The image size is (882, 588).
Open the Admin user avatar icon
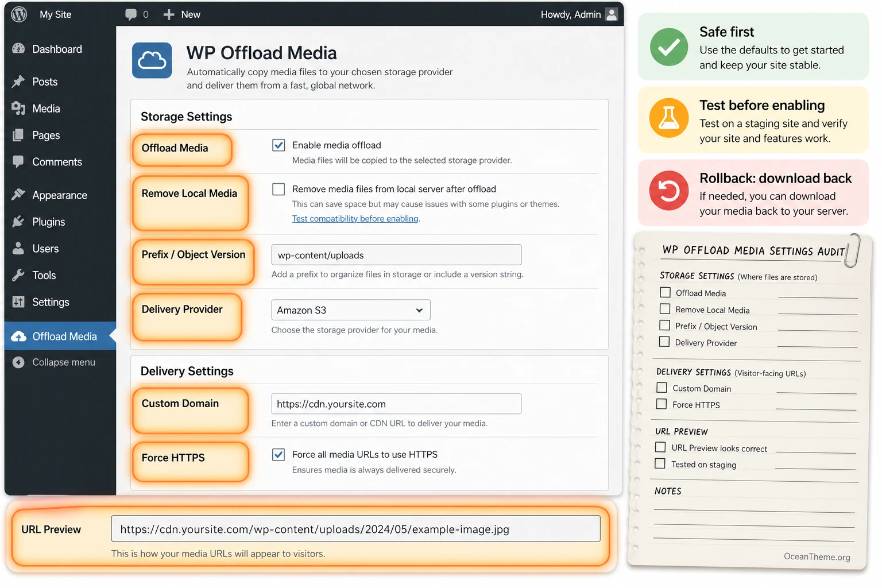612,14
